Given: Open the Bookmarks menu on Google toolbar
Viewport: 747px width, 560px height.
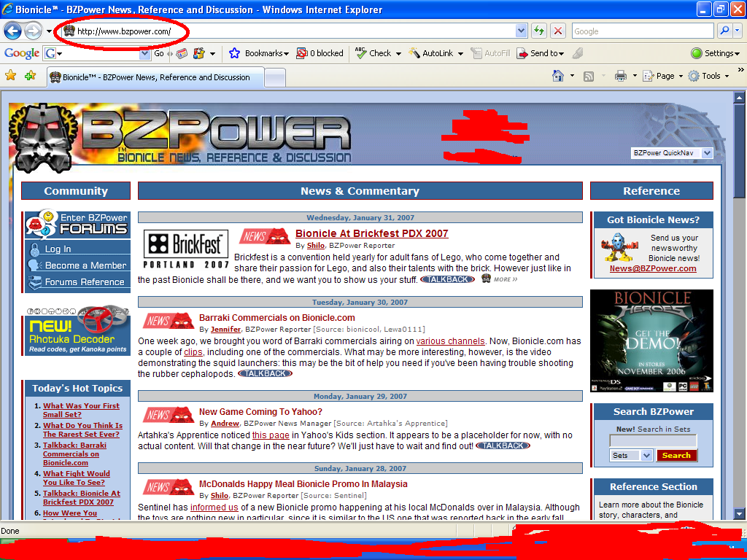Looking at the screenshot, I should point(267,53).
